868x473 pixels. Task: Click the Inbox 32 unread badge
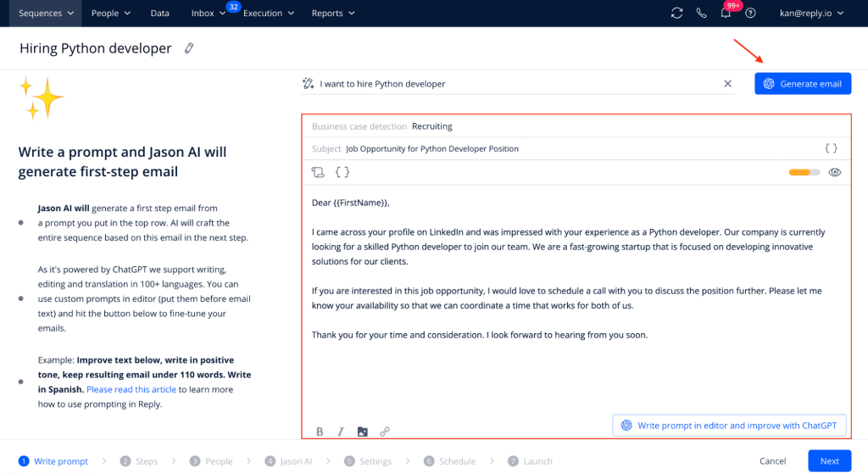pos(234,7)
